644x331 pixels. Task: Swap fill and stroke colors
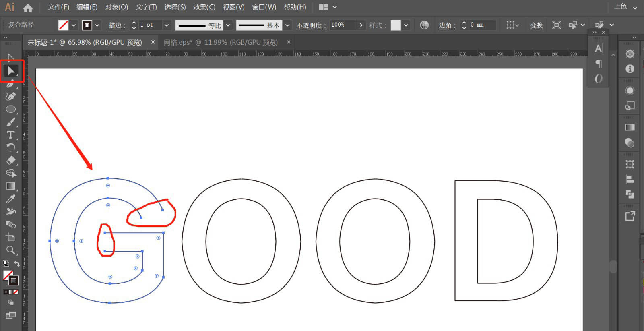(17, 264)
